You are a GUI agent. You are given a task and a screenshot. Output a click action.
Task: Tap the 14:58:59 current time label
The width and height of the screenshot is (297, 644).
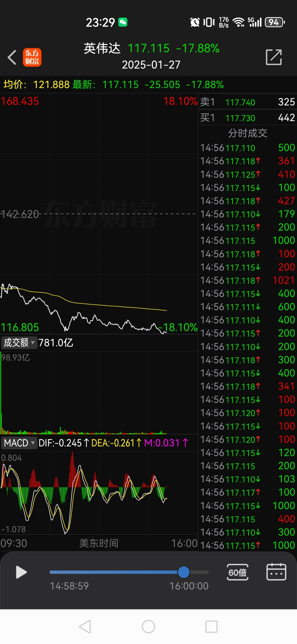[69, 586]
